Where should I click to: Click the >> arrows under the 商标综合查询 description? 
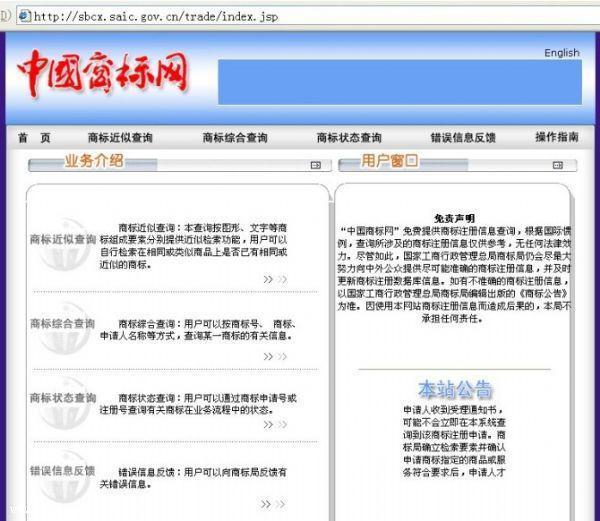[x=275, y=357]
